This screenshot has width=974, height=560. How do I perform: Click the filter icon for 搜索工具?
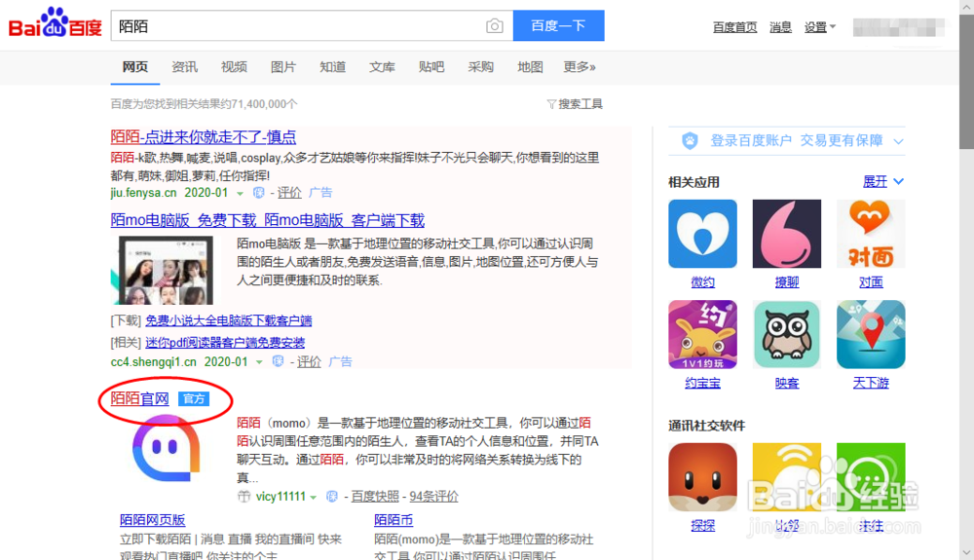point(551,104)
